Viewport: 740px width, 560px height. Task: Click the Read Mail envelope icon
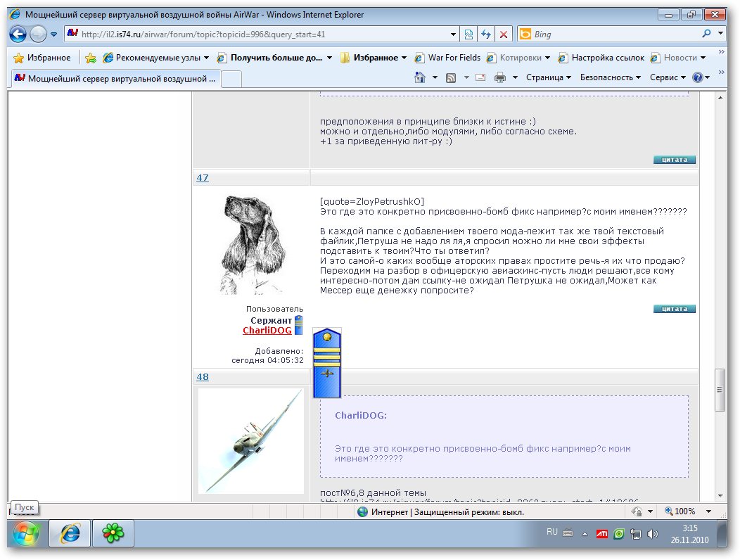[480, 77]
